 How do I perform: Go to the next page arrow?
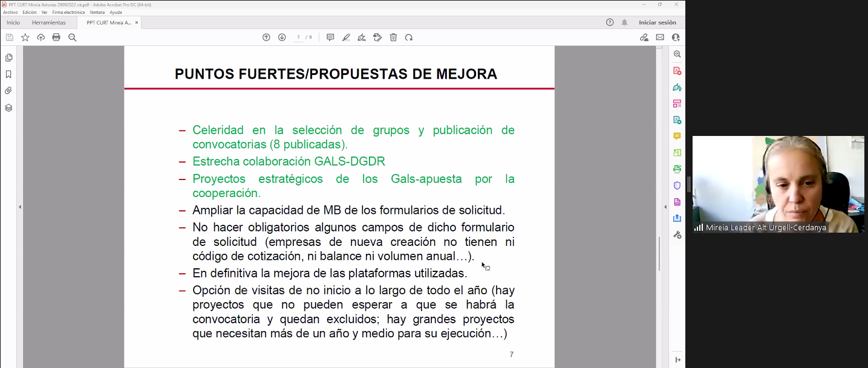[x=282, y=37]
